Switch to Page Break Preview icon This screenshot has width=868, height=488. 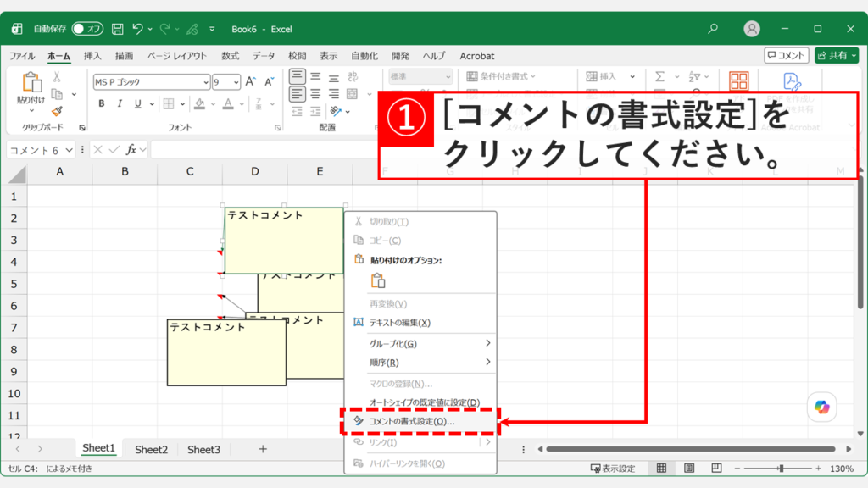(716, 468)
